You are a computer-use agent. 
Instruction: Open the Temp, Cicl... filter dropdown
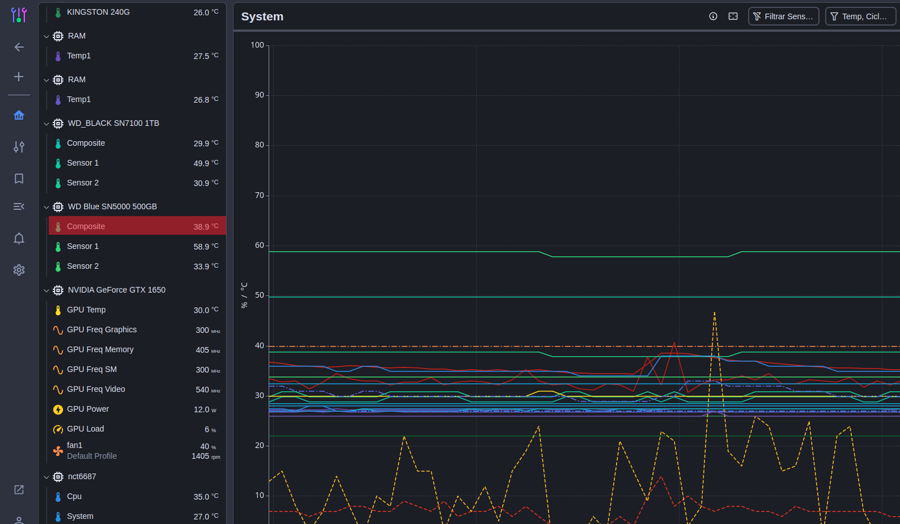click(x=860, y=17)
